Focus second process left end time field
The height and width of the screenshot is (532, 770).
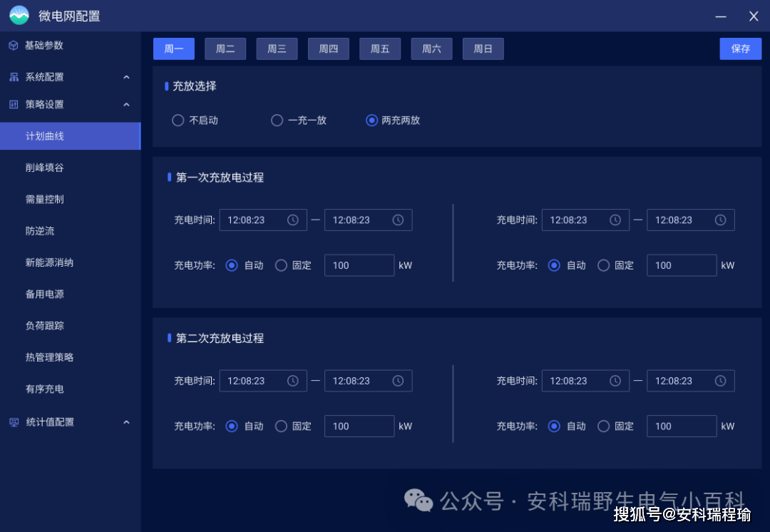369,381
